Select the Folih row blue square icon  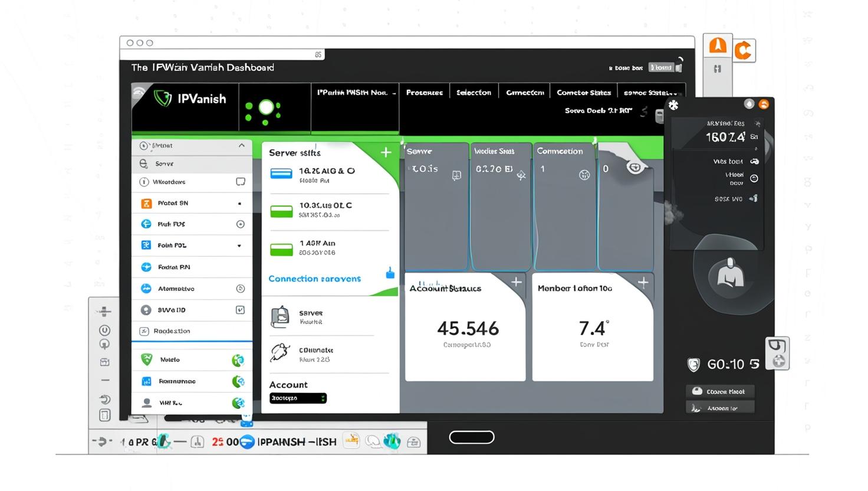[146, 245]
